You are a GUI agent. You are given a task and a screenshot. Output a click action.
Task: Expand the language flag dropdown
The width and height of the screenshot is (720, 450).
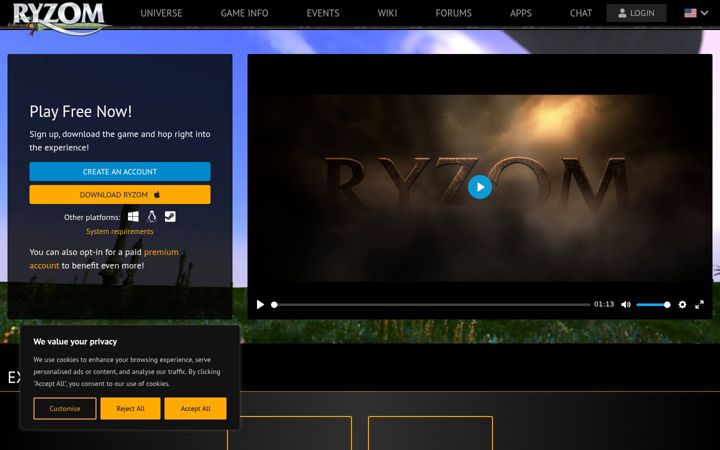(x=696, y=13)
